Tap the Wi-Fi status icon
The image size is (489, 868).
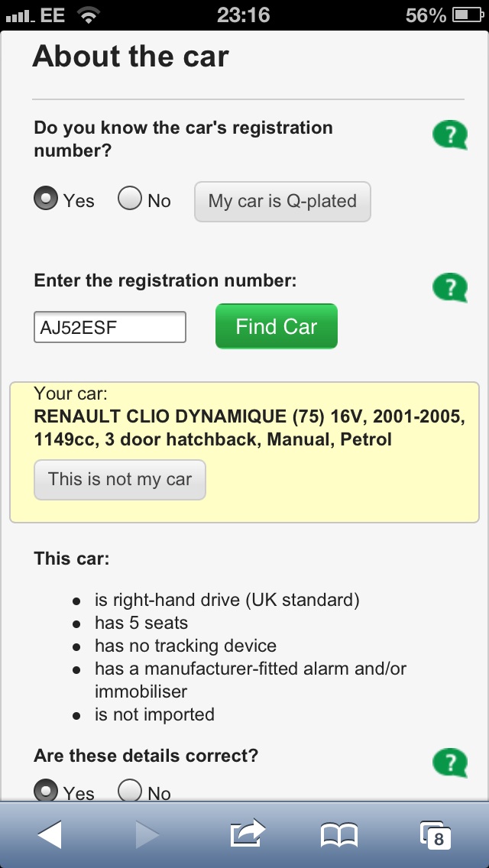(89, 15)
